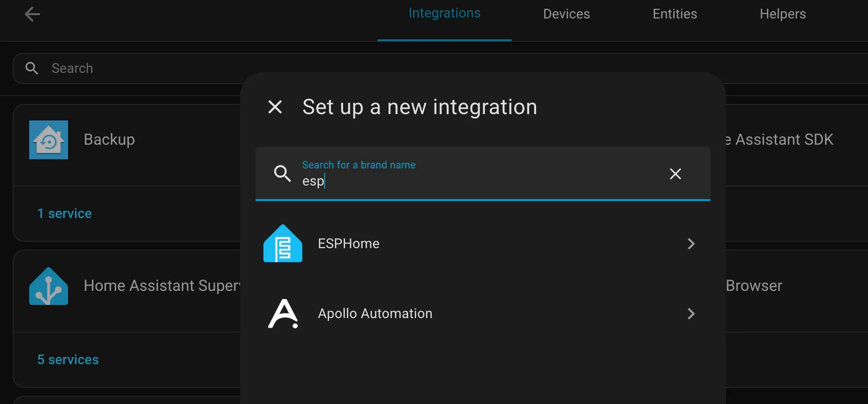This screenshot has height=404, width=868.
Task: Select the Integrations tab
Action: pyautogui.click(x=444, y=14)
